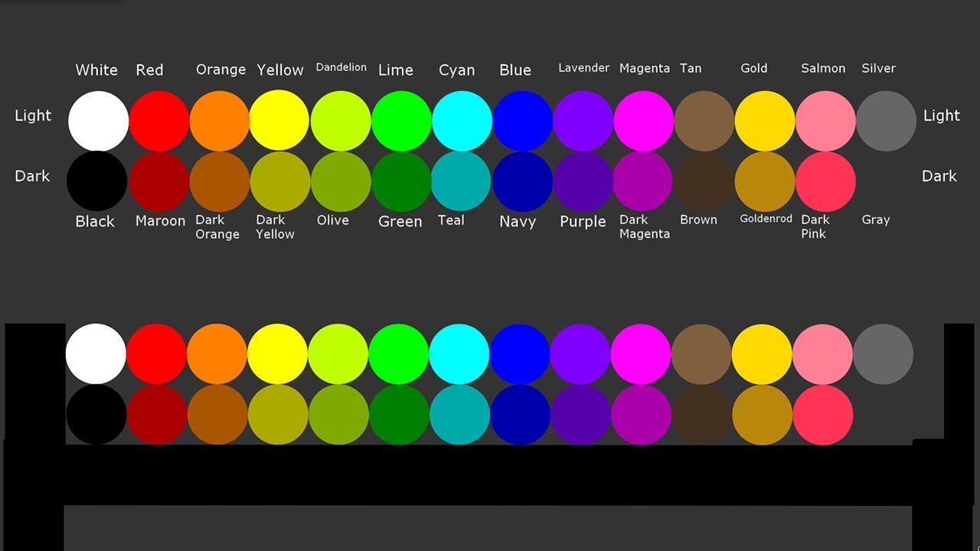Choose the bright yellow ball in the bottom tray
The image size is (980, 551).
click(x=277, y=354)
